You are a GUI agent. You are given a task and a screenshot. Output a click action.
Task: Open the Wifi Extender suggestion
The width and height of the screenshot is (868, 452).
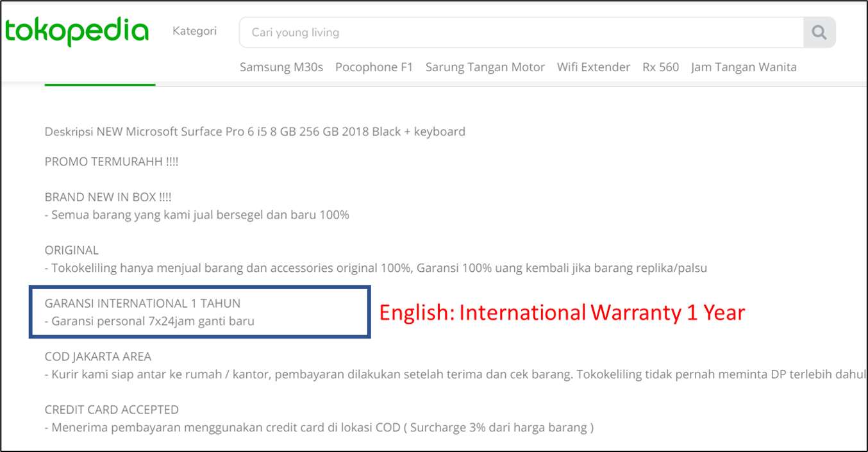click(594, 67)
